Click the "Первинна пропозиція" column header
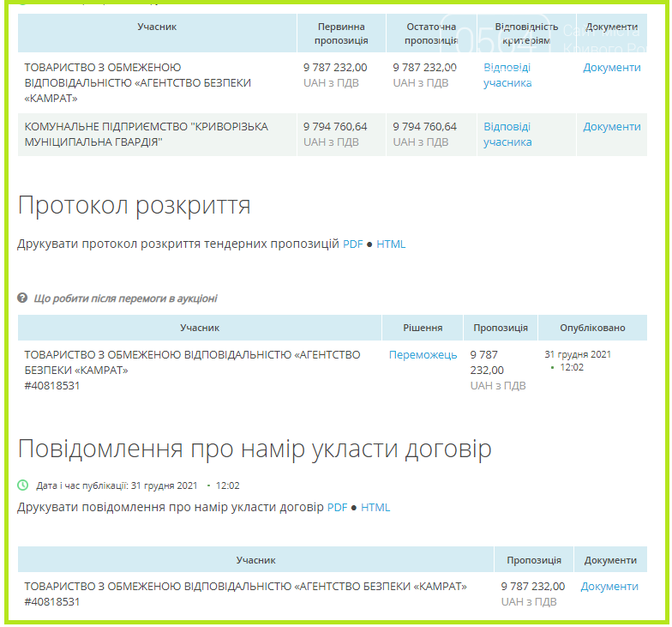The image size is (672, 627). coord(341,33)
